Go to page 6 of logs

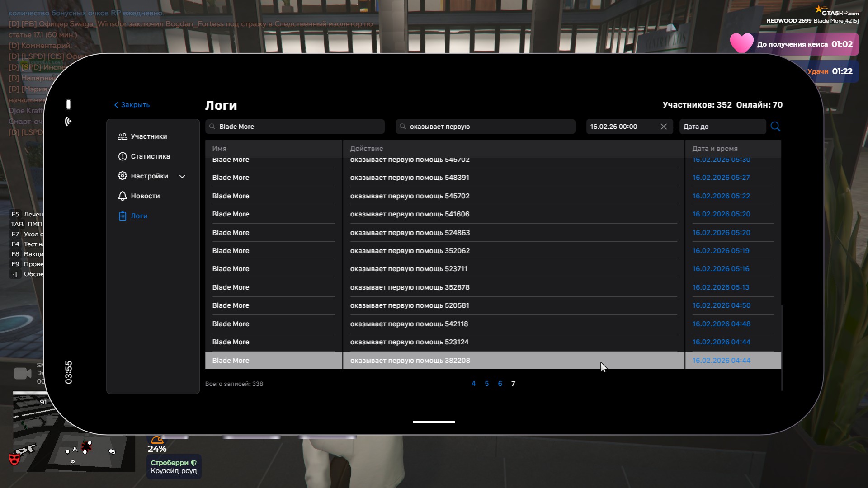(500, 384)
